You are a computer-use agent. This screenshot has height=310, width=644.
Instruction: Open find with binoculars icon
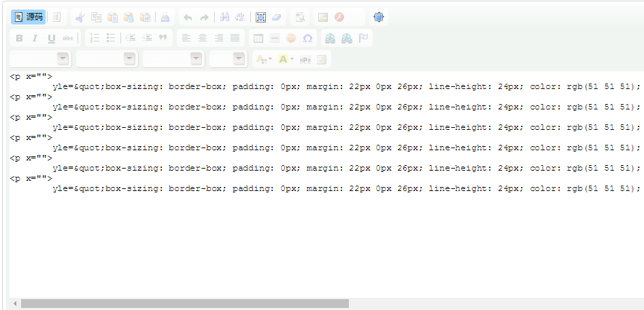click(x=224, y=17)
